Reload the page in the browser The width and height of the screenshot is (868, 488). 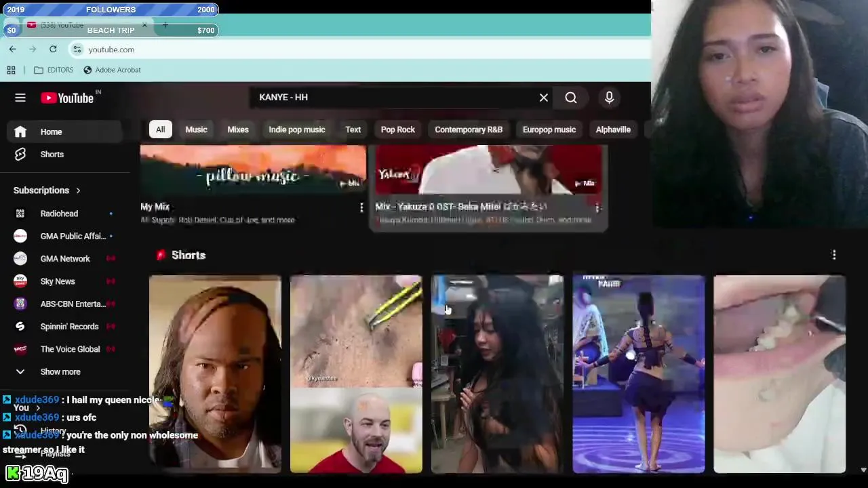click(53, 49)
